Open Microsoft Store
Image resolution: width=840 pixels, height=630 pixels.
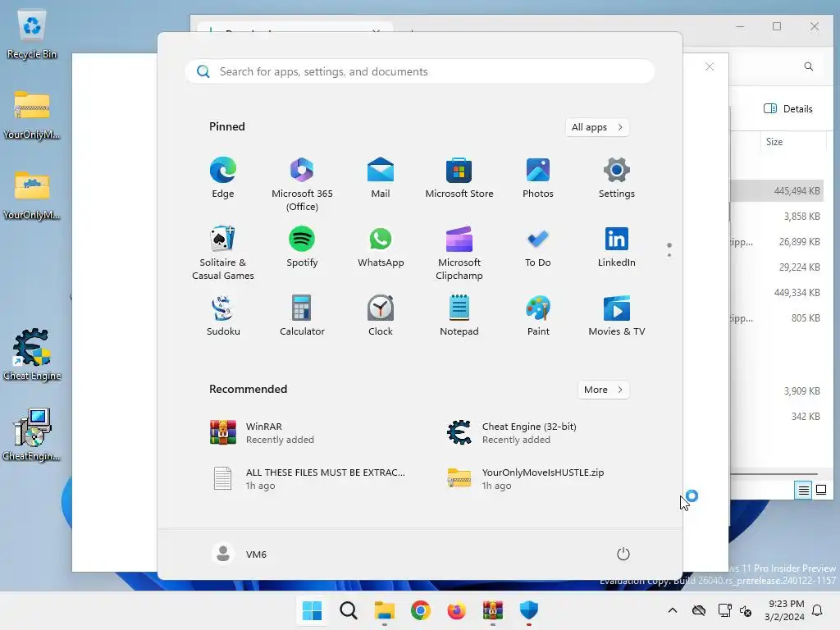point(459,178)
